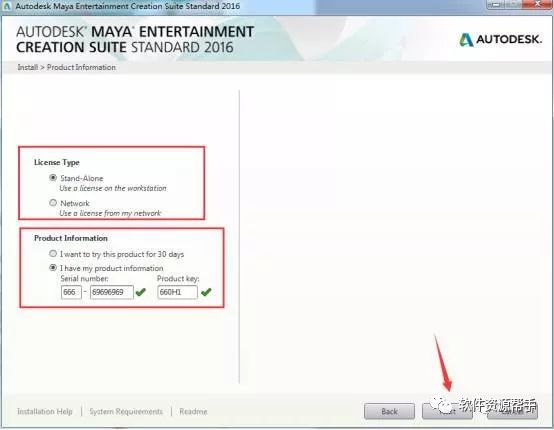554x430 pixels.
Task: Close the installer window
Action: pyautogui.click(x=537, y=4)
